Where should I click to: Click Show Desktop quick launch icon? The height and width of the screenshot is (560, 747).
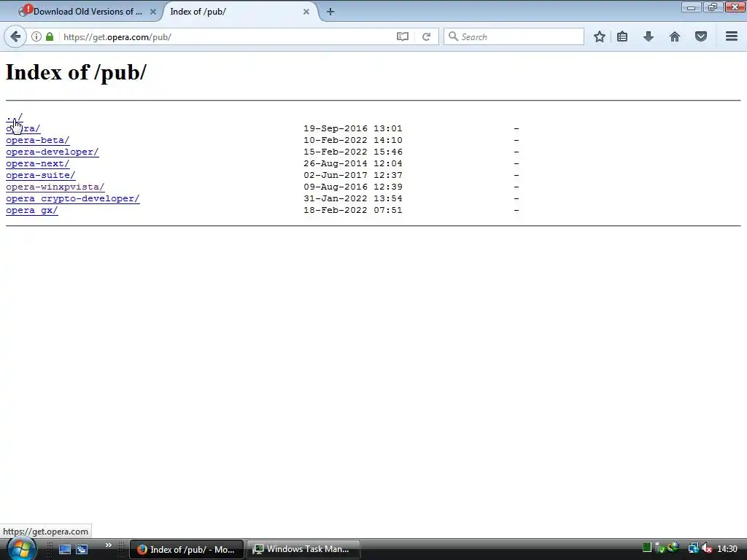(x=65, y=549)
